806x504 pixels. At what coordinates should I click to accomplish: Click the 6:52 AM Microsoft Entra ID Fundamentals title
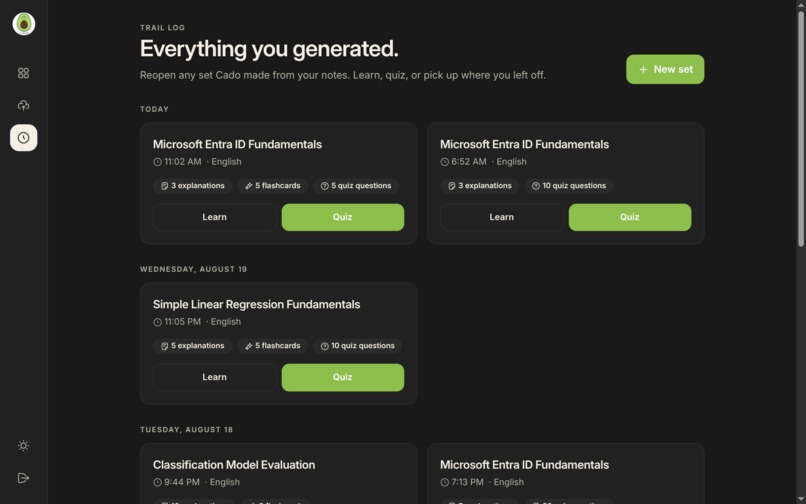(524, 145)
